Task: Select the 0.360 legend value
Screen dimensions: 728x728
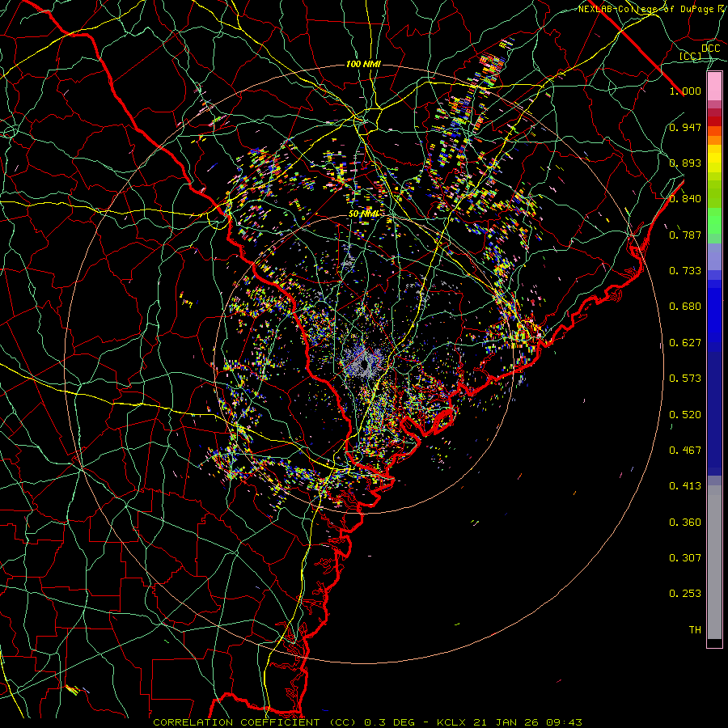Action: pyautogui.click(x=685, y=523)
